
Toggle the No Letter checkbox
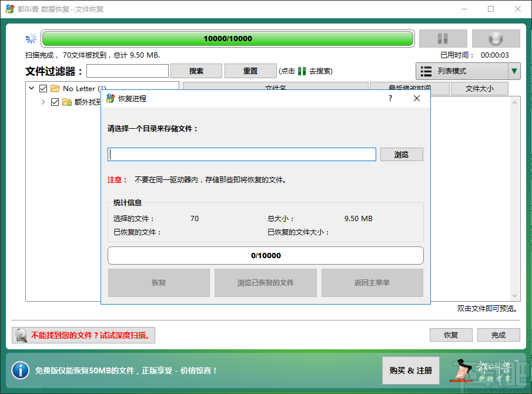(43, 89)
